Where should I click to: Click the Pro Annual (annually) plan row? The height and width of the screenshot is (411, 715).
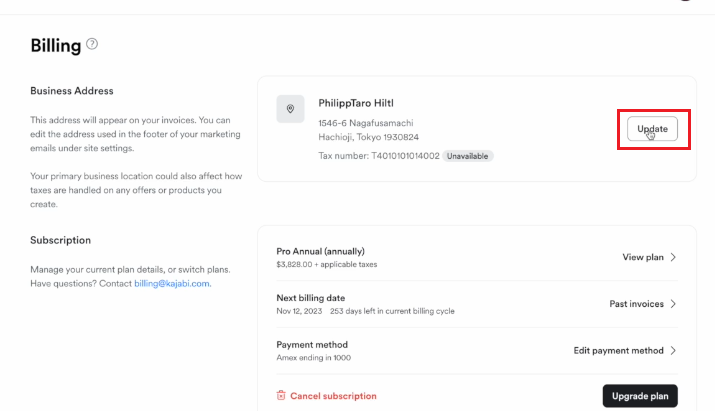tap(477, 257)
